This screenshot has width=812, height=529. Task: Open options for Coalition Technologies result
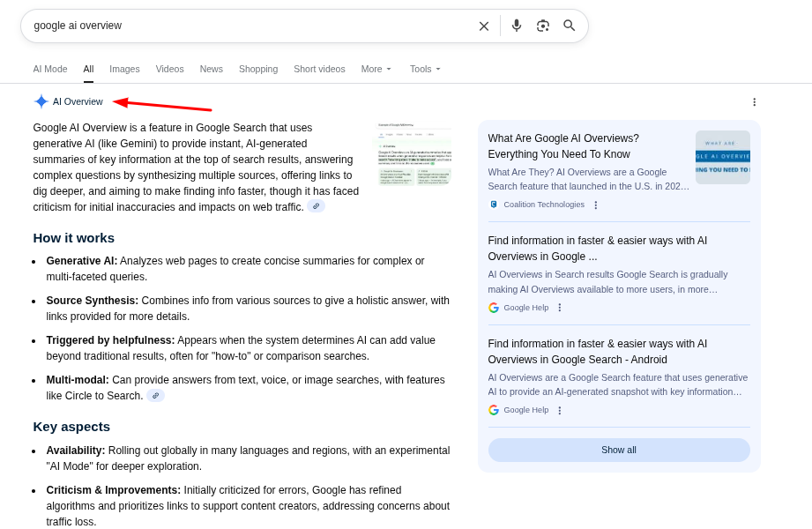[x=596, y=205]
